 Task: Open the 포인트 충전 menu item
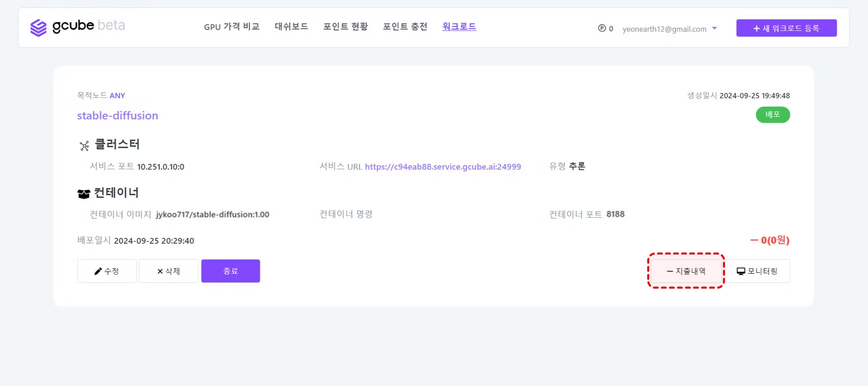(405, 27)
